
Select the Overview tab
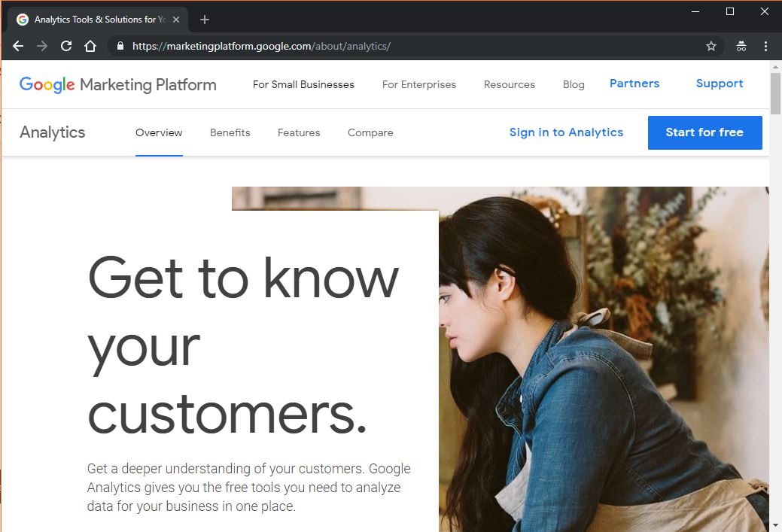click(159, 132)
